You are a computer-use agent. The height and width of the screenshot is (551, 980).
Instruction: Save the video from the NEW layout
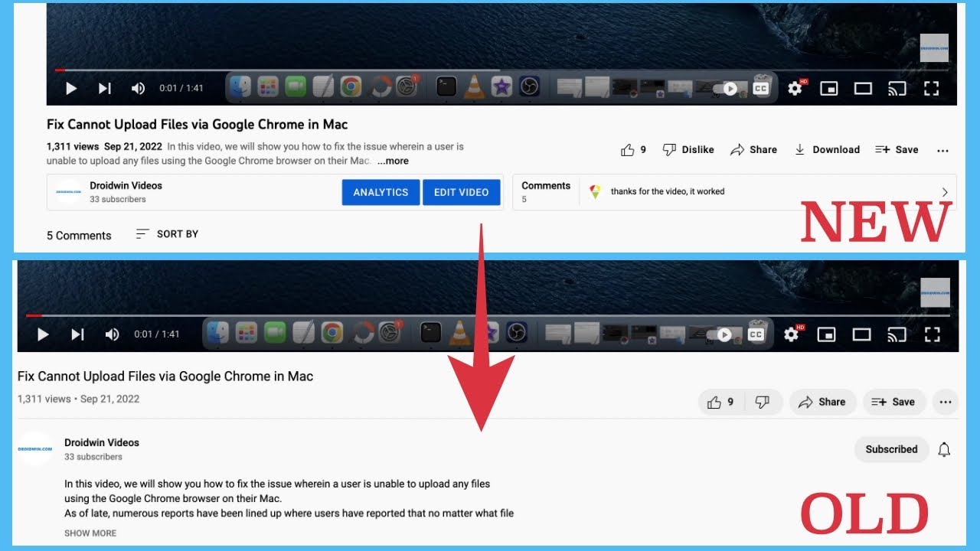coord(897,150)
